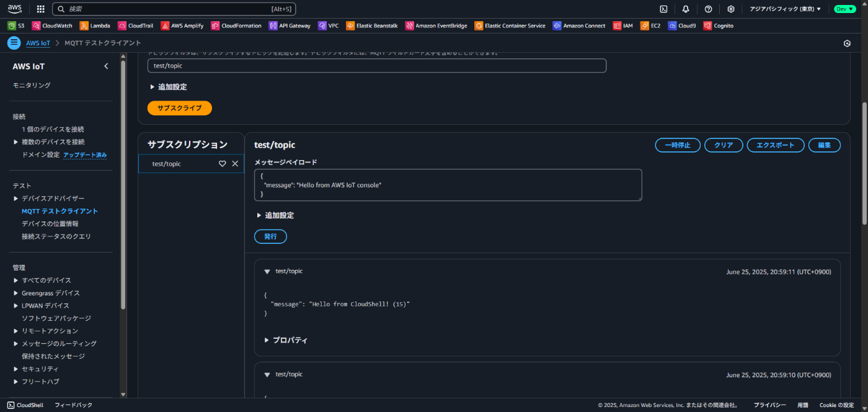The height and width of the screenshot is (412, 868).
Task: Open API Gateway shortcut
Action: click(x=290, y=25)
